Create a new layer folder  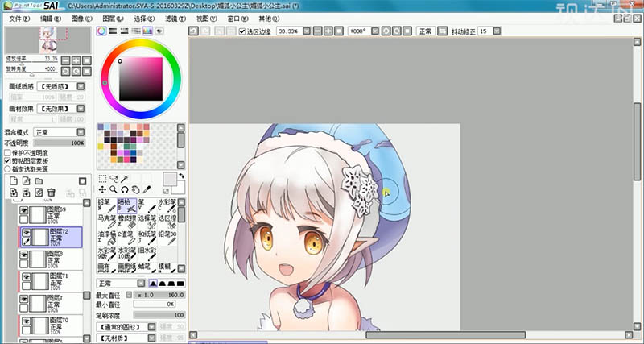pos(39,180)
